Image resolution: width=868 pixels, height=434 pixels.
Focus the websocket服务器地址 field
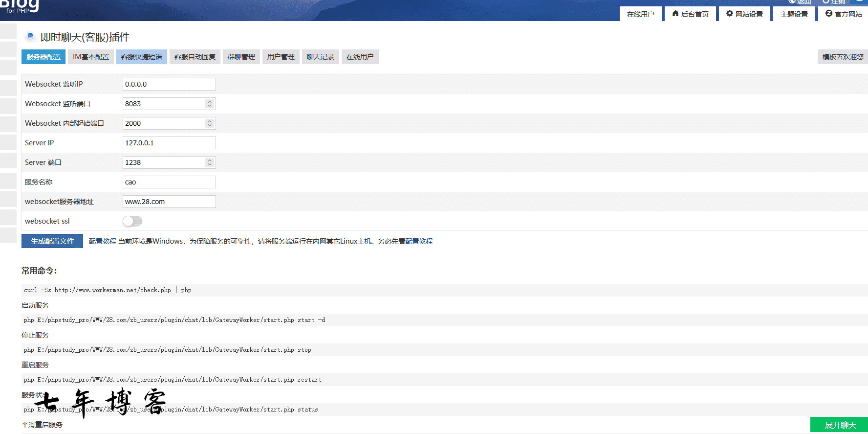click(x=169, y=202)
